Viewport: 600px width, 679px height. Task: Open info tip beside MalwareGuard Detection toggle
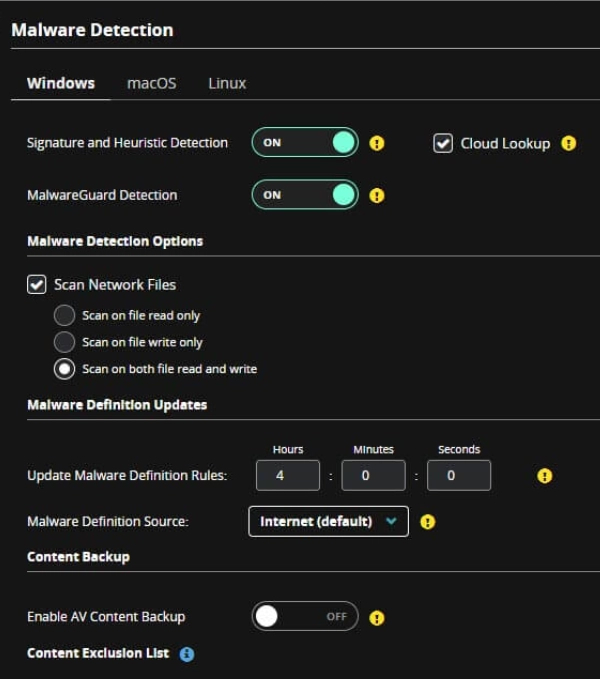click(x=377, y=195)
